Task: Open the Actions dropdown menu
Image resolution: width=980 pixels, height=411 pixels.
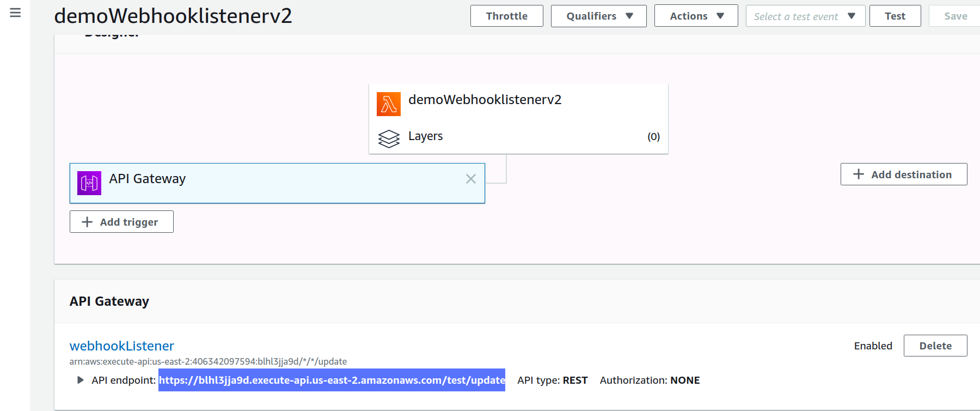Action: tap(696, 16)
